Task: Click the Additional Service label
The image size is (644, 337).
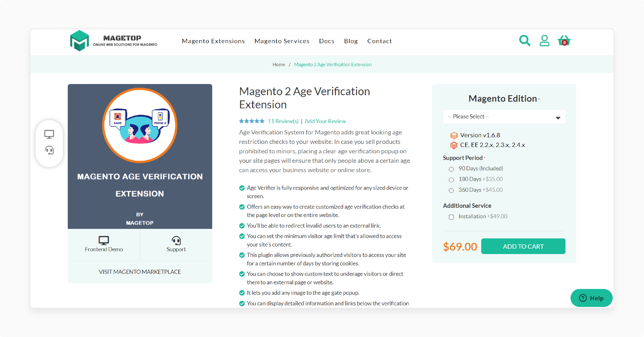Action: [x=467, y=206]
